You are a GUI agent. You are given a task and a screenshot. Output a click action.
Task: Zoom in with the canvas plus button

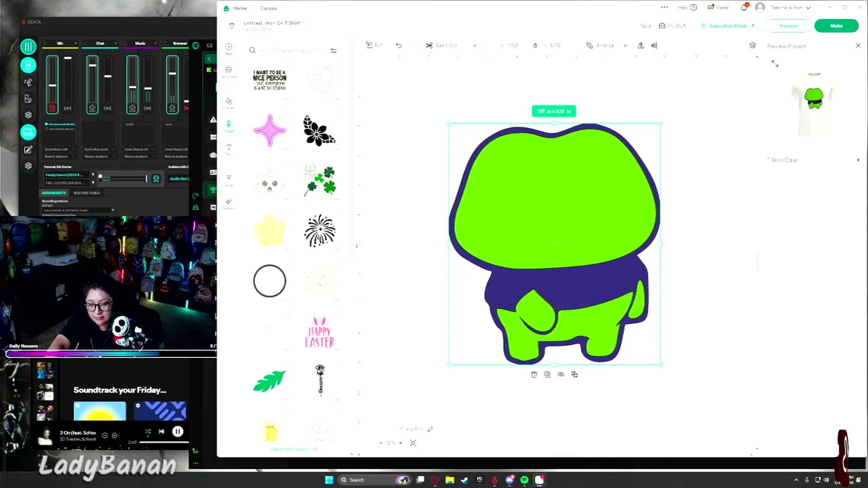pos(400,443)
